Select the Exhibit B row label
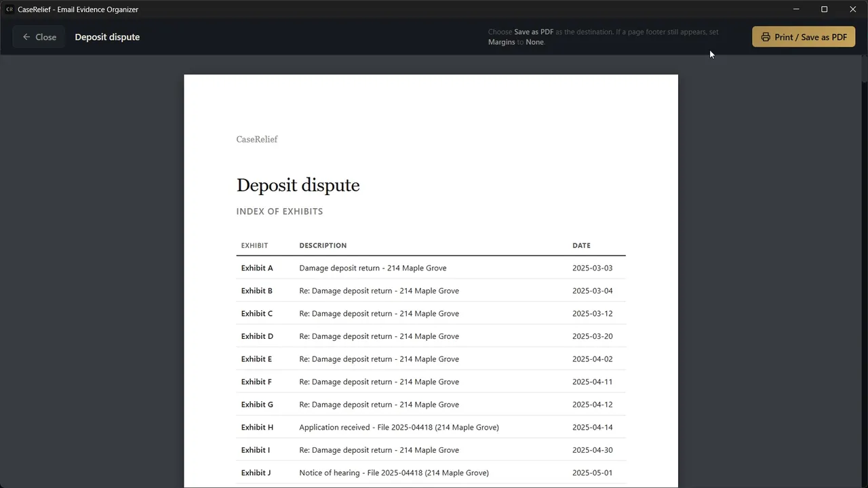868x488 pixels. [257, 291]
